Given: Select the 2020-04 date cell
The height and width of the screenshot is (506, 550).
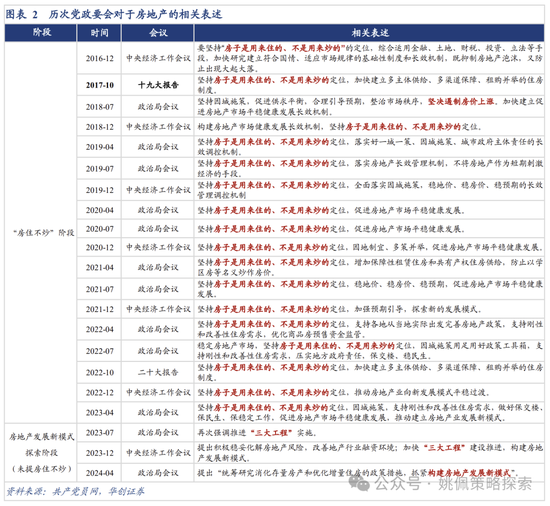Looking at the screenshot, I should click(100, 210).
